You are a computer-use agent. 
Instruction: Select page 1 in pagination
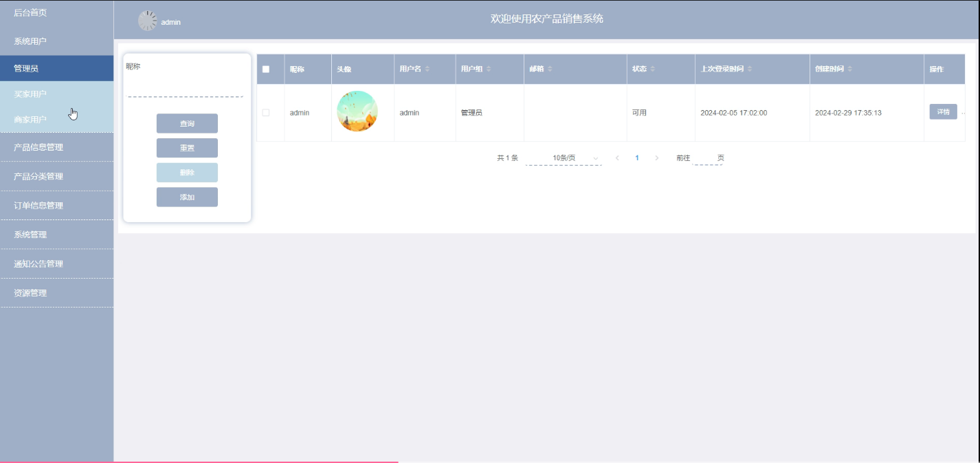(x=637, y=158)
